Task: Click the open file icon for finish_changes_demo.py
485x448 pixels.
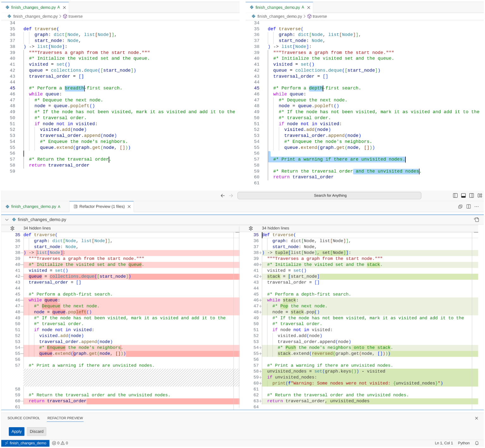Action: pos(476,220)
